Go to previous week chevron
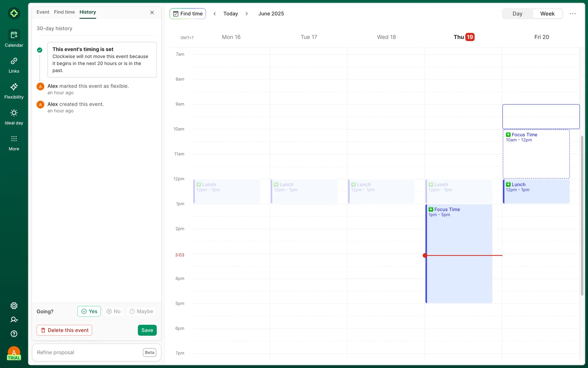588x368 pixels. point(215,13)
